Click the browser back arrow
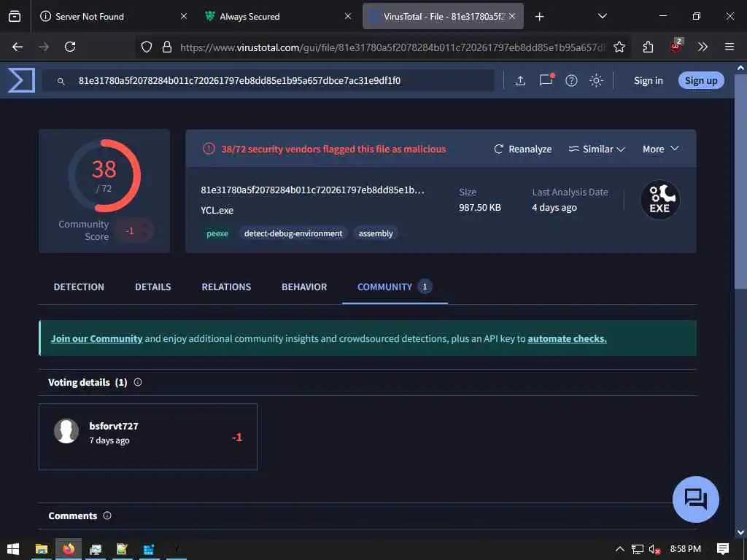Image resolution: width=747 pixels, height=560 pixels. click(18, 47)
